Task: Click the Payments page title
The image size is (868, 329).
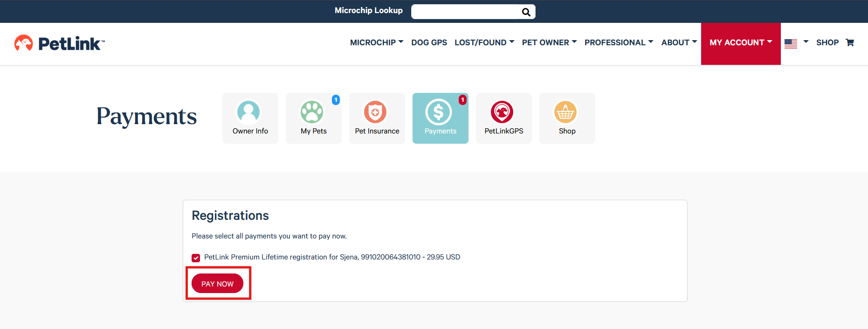Action: pyautogui.click(x=146, y=116)
